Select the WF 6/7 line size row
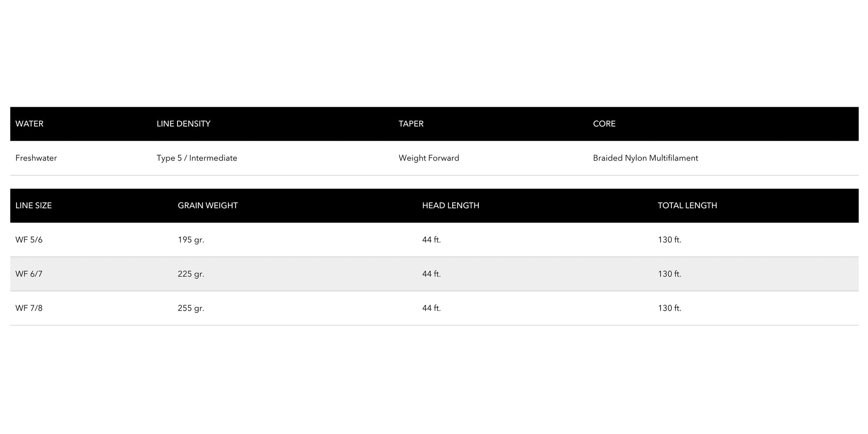 click(x=29, y=274)
